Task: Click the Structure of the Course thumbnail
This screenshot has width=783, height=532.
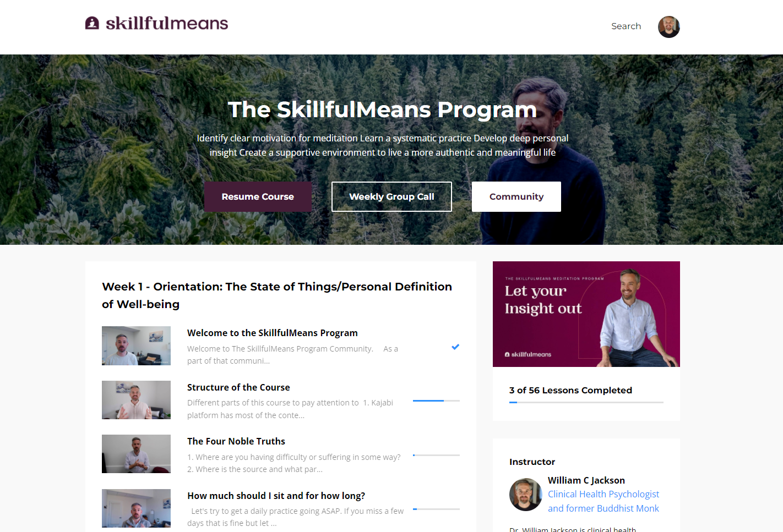Action: click(x=136, y=400)
